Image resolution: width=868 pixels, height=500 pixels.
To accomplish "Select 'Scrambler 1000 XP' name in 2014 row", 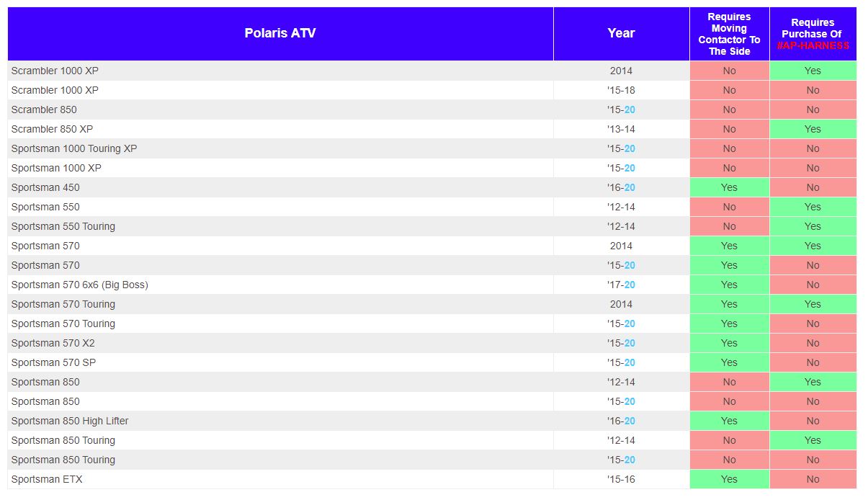I will tap(55, 71).
